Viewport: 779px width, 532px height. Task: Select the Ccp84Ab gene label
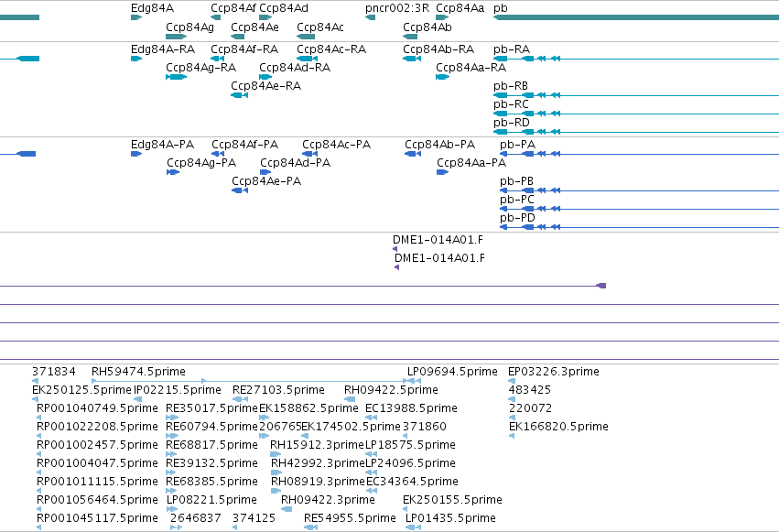click(x=427, y=27)
